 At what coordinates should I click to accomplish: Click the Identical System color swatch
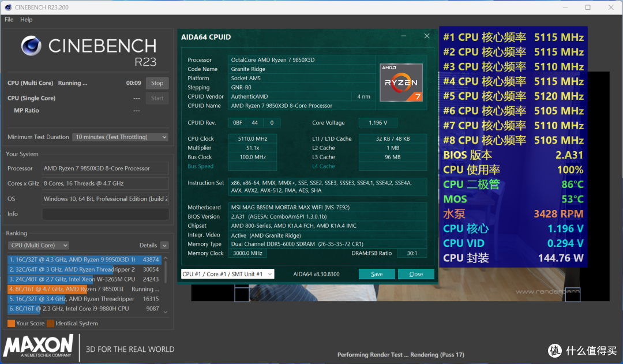click(50, 324)
